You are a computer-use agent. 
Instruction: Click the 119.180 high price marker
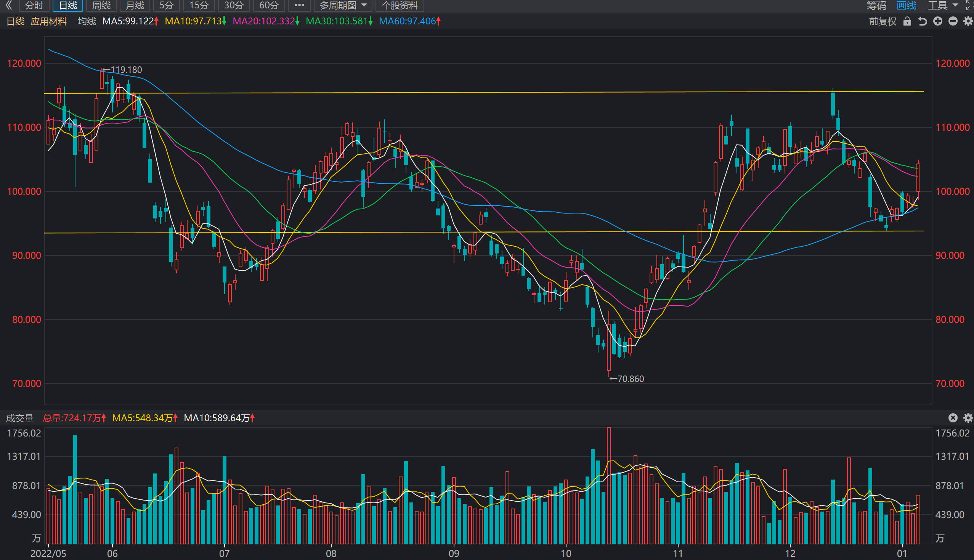point(122,70)
